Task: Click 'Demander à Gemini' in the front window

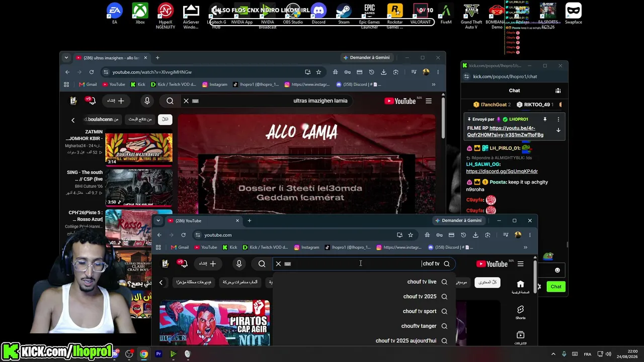Action: point(458,220)
